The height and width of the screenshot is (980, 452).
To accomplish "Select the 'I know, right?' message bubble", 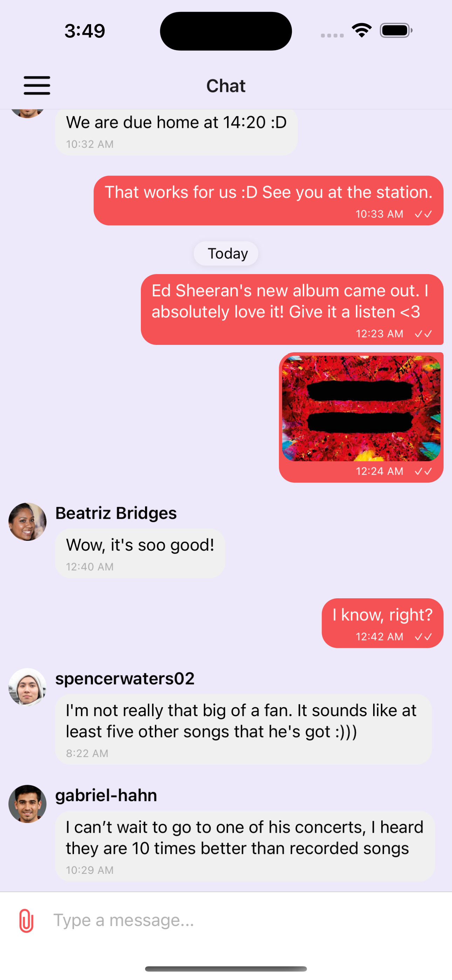I will 382,623.
